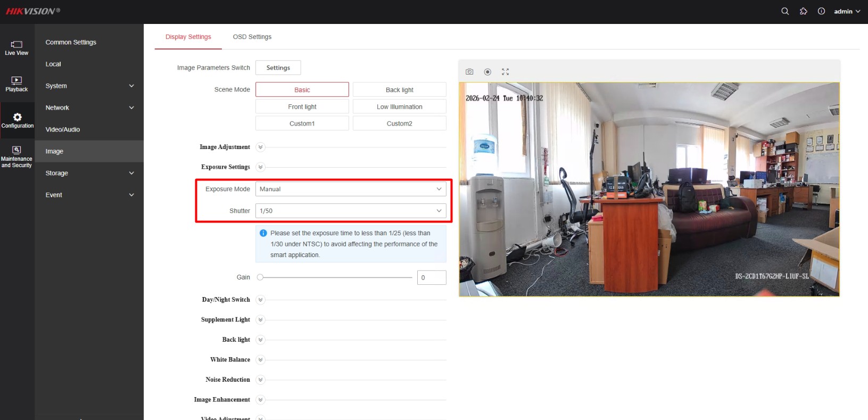Open the Exposure Mode dropdown
The height and width of the screenshot is (420, 868).
tap(351, 189)
